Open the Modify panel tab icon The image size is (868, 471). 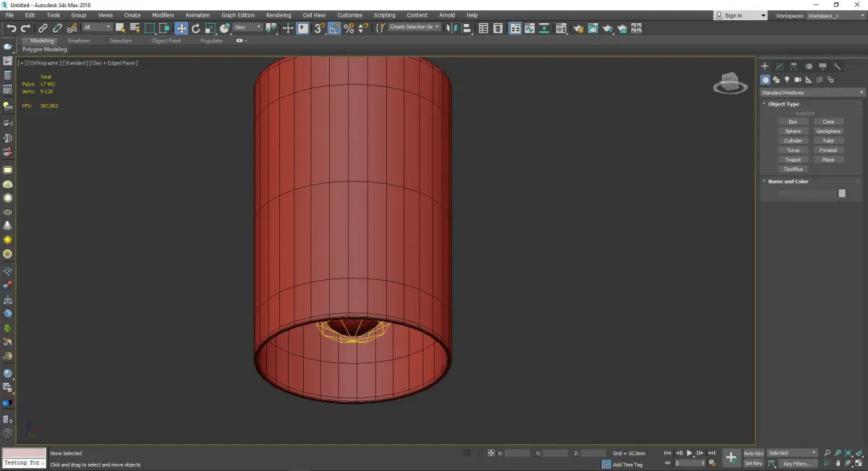click(x=779, y=67)
